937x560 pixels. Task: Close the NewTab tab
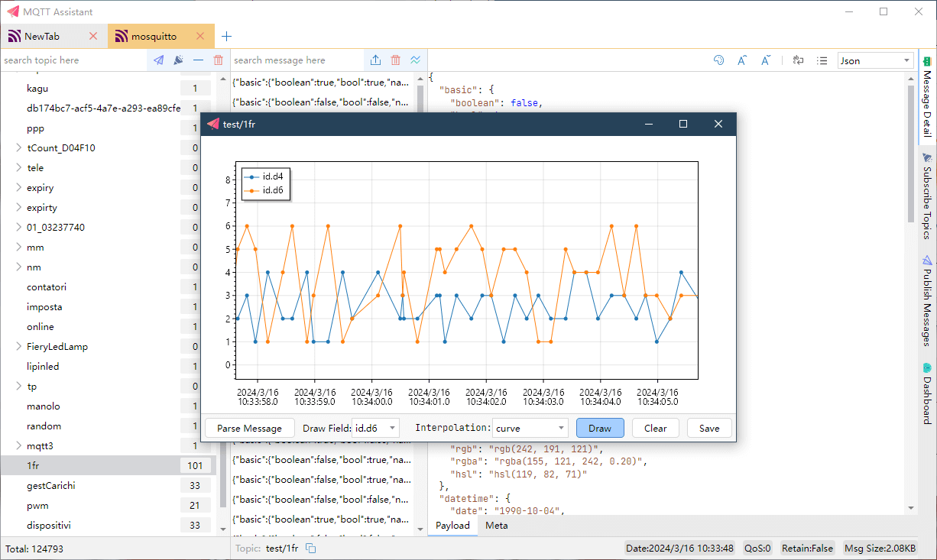coord(93,36)
